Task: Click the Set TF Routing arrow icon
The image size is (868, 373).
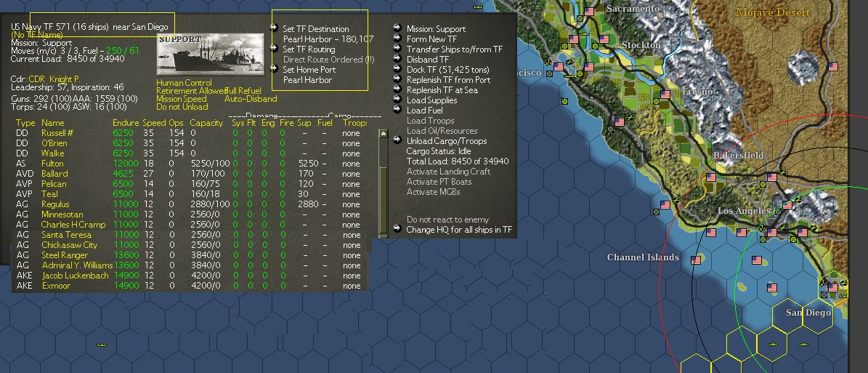Action: [x=273, y=48]
